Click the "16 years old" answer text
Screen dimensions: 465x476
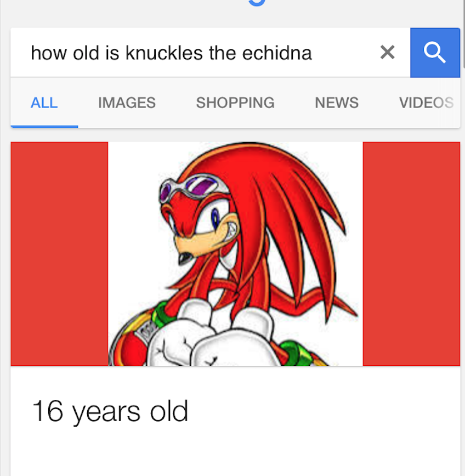click(x=110, y=411)
